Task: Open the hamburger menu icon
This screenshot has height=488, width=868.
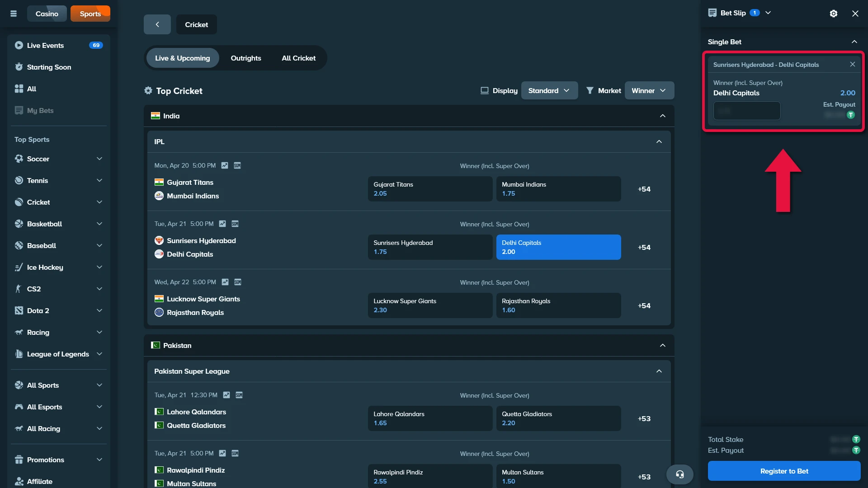Action: (x=14, y=14)
